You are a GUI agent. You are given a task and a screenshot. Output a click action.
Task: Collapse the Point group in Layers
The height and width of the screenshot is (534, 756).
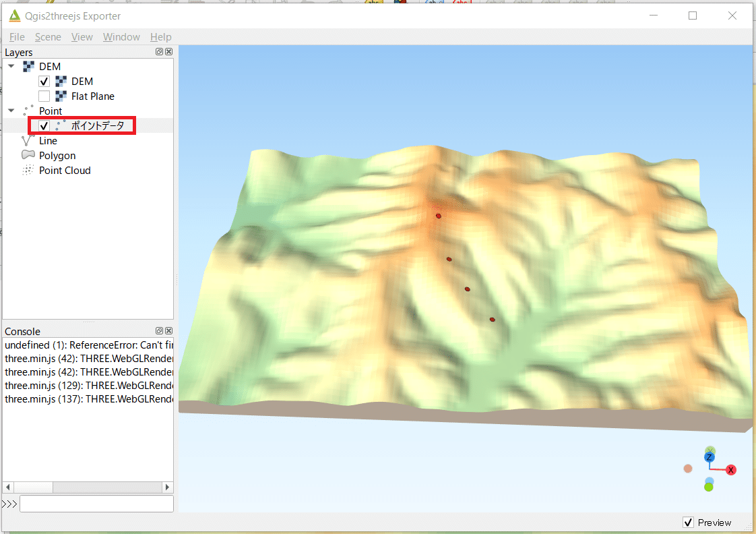11,111
